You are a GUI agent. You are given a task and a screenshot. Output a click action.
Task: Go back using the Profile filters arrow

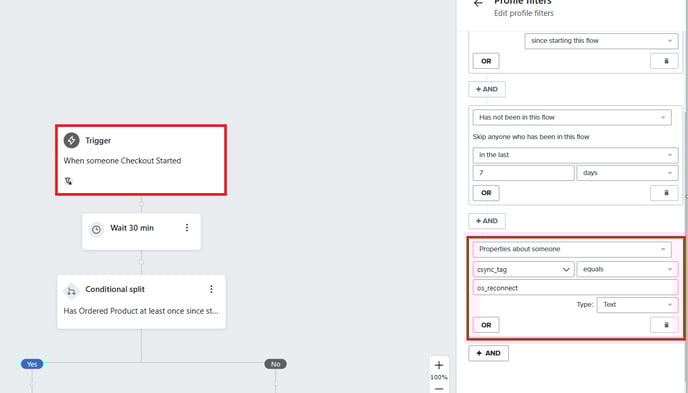pyautogui.click(x=478, y=4)
